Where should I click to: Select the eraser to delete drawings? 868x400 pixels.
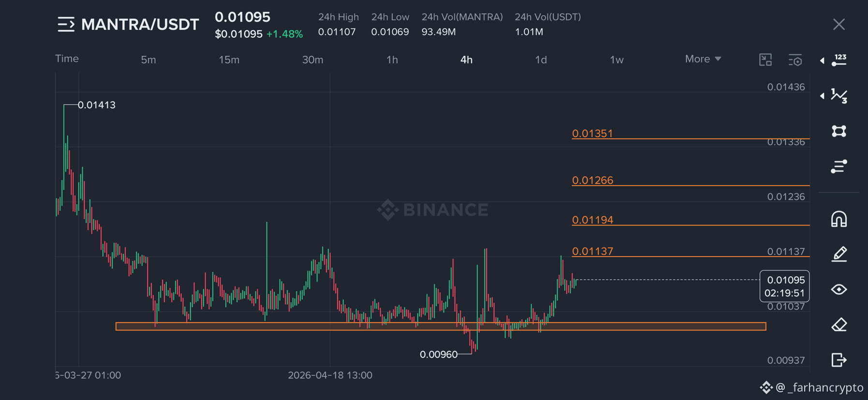tap(839, 325)
